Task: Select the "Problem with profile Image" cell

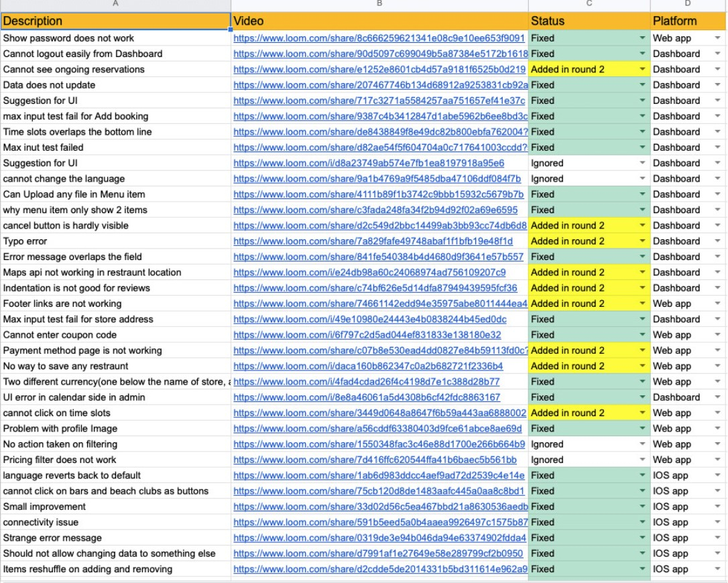Action: coord(115,429)
